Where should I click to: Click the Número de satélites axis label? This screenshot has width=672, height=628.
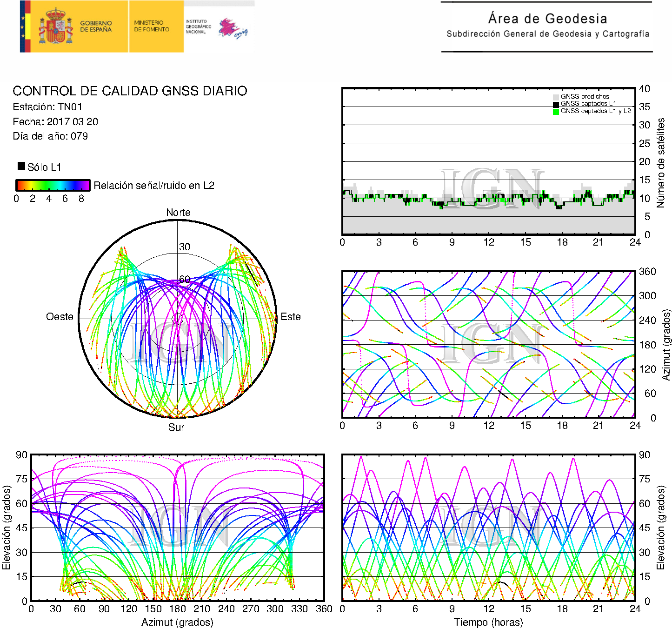pyautogui.click(x=661, y=163)
